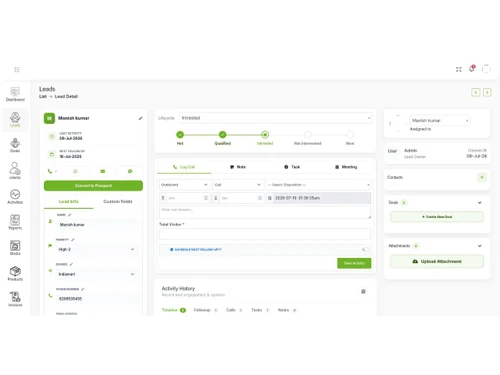The height and width of the screenshot is (375, 500).
Task: Open the Call type dropdown
Action: tap(238, 185)
